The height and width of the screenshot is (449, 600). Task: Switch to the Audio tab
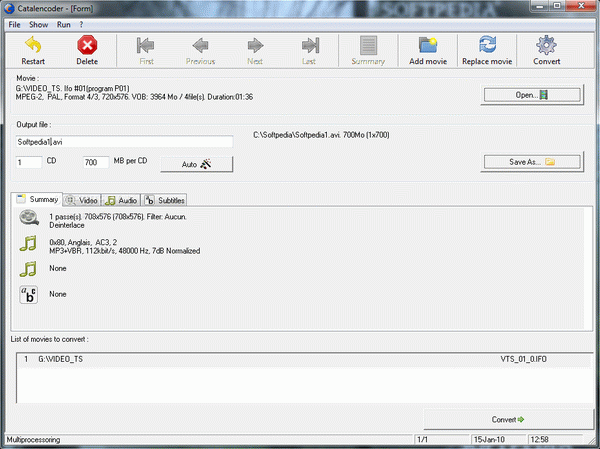coord(121,200)
